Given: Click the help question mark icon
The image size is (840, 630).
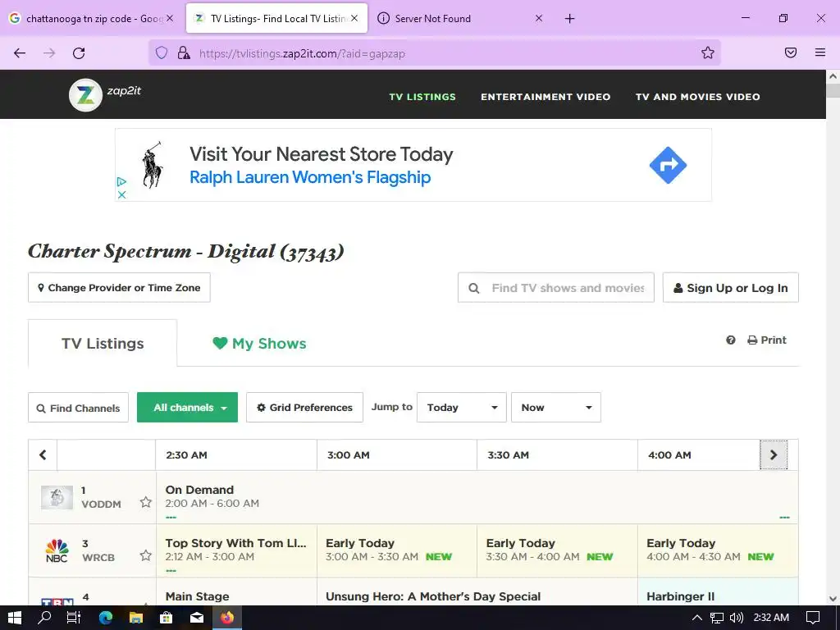Looking at the screenshot, I should coord(731,340).
